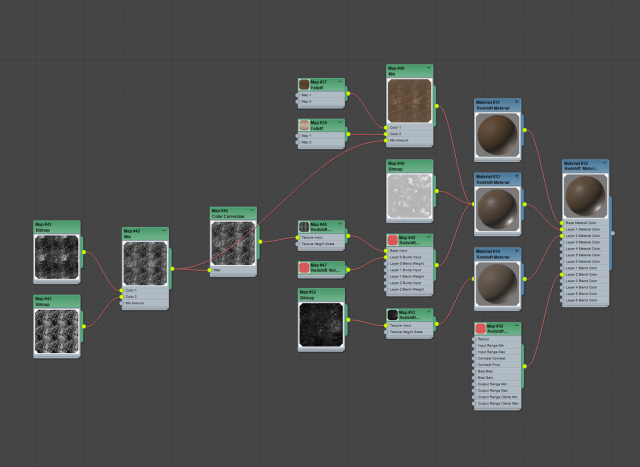Viewport: 640px width, 467px height.
Task: Select the Map #49 Bitmap grey preview
Action: pyautogui.click(x=409, y=196)
